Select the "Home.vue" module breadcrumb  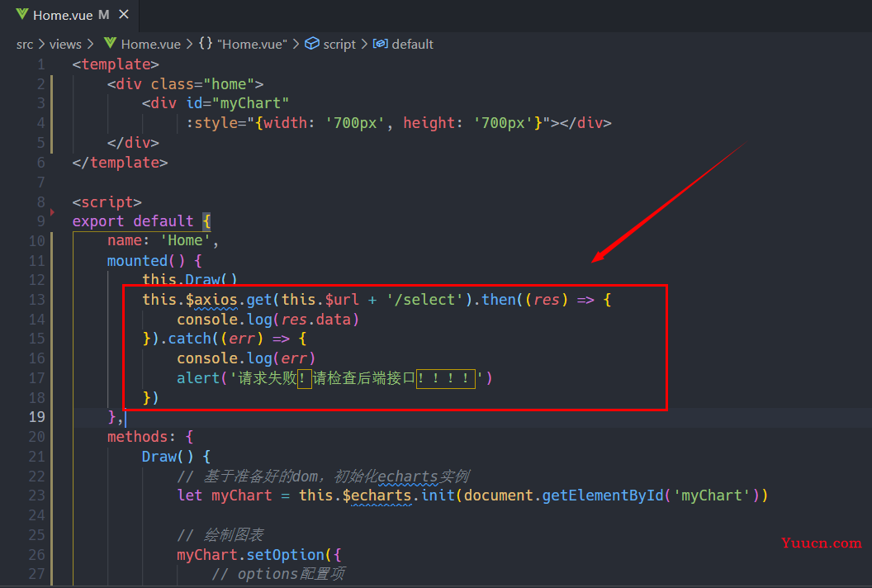click(252, 45)
